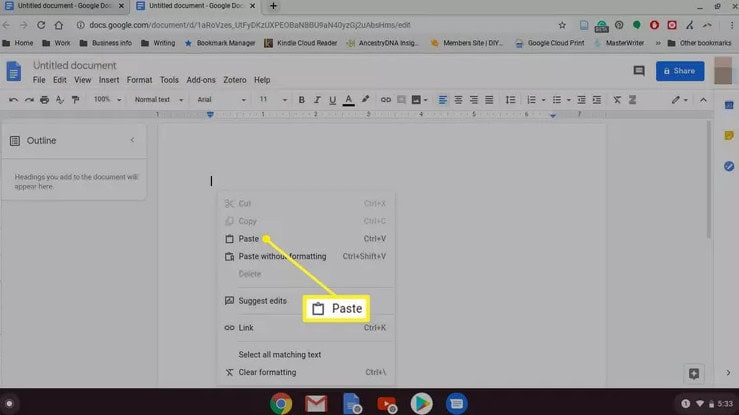Open Line spacing options
The image size is (739, 415).
(x=510, y=100)
